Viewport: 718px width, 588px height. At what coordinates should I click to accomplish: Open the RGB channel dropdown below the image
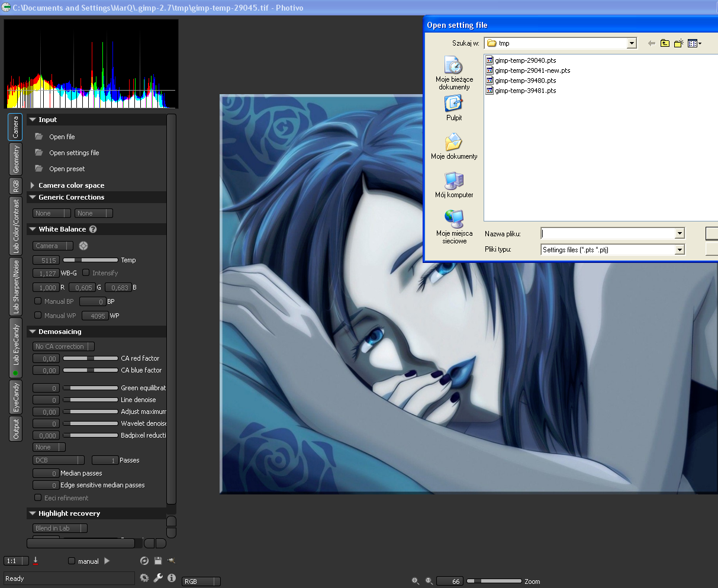201,581
